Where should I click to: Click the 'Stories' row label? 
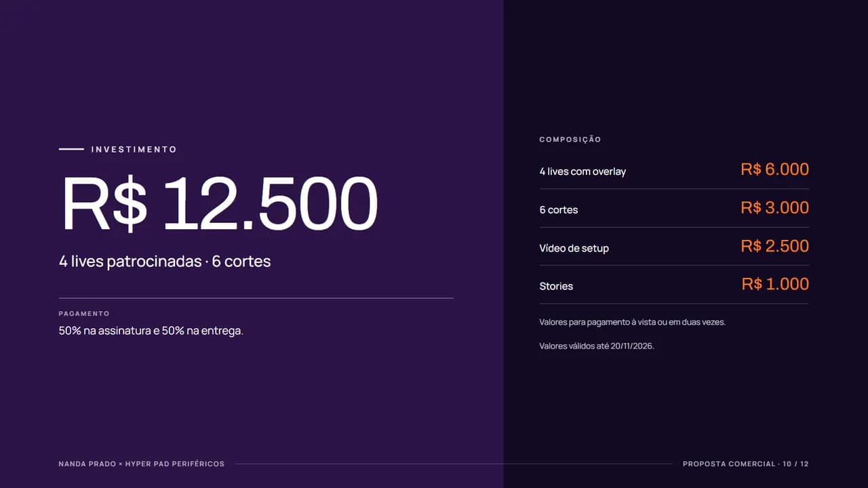pyautogui.click(x=556, y=286)
